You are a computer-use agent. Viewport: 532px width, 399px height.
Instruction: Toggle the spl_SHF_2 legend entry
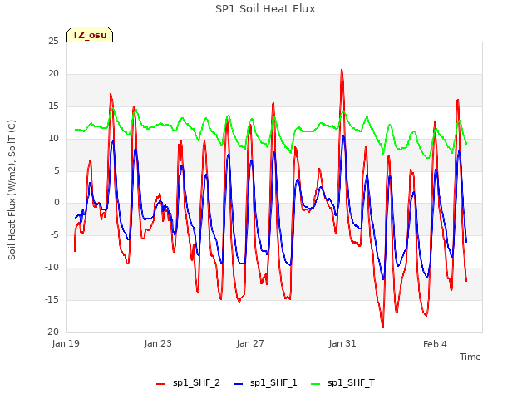[188, 383]
